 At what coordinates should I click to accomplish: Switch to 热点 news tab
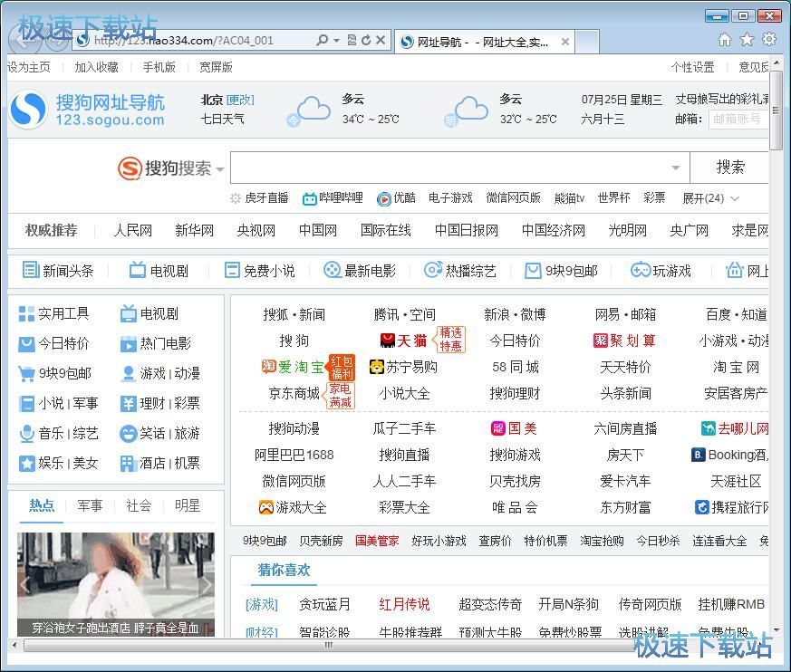coord(42,505)
